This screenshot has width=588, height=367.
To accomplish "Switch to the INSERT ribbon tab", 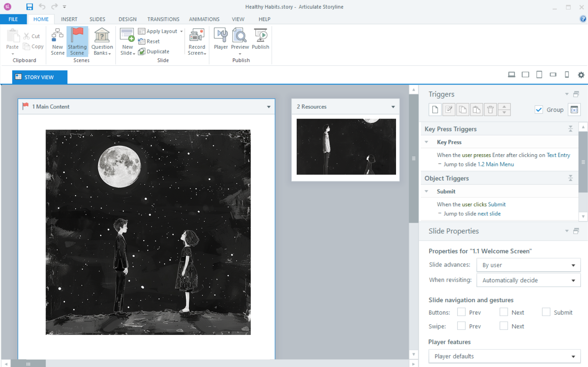I will click(69, 19).
